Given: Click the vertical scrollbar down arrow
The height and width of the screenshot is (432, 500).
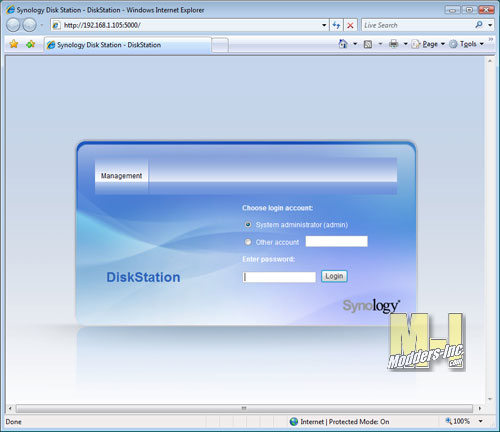Looking at the screenshot, I should click(x=490, y=399).
